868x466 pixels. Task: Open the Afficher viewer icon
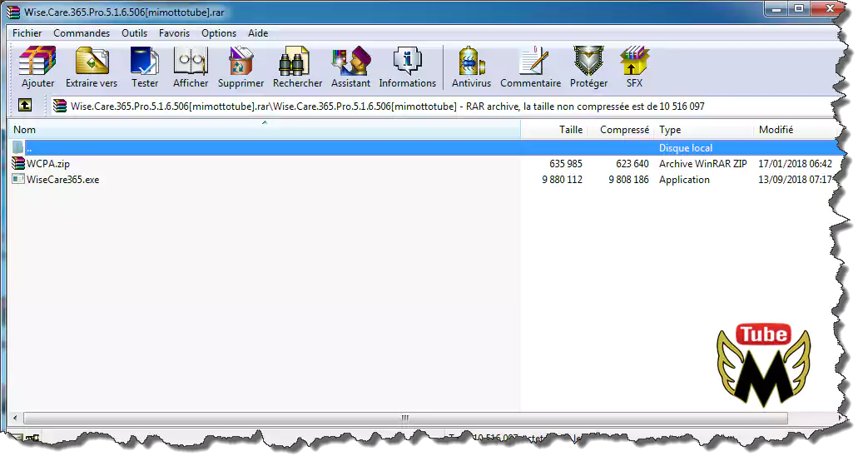(191, 61)
